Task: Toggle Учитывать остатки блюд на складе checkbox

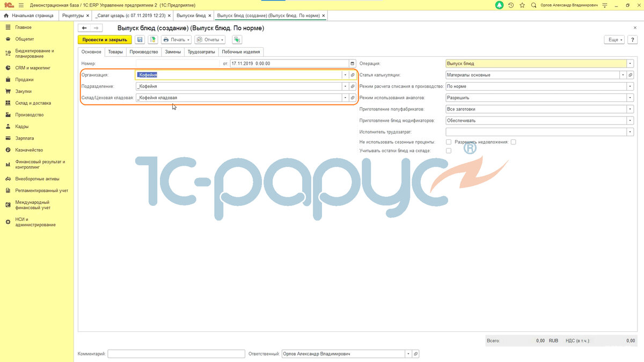Action: tap(449, 151)
